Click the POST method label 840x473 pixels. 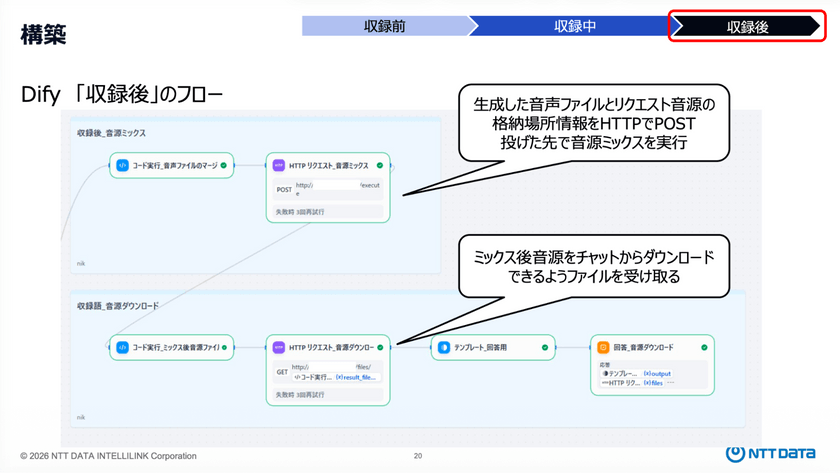point(284,190)
